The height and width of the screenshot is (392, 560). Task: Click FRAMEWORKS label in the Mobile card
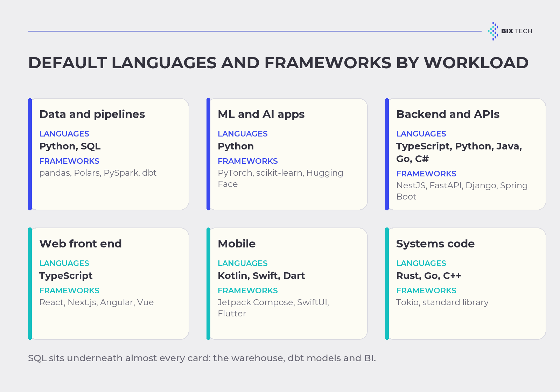click(248, 290)
